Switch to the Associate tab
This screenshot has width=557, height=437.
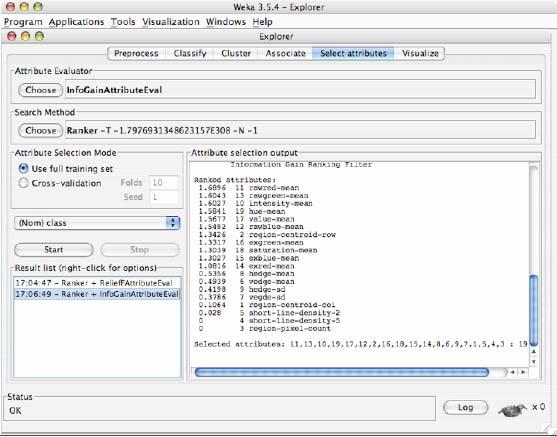tap(285, 53)
